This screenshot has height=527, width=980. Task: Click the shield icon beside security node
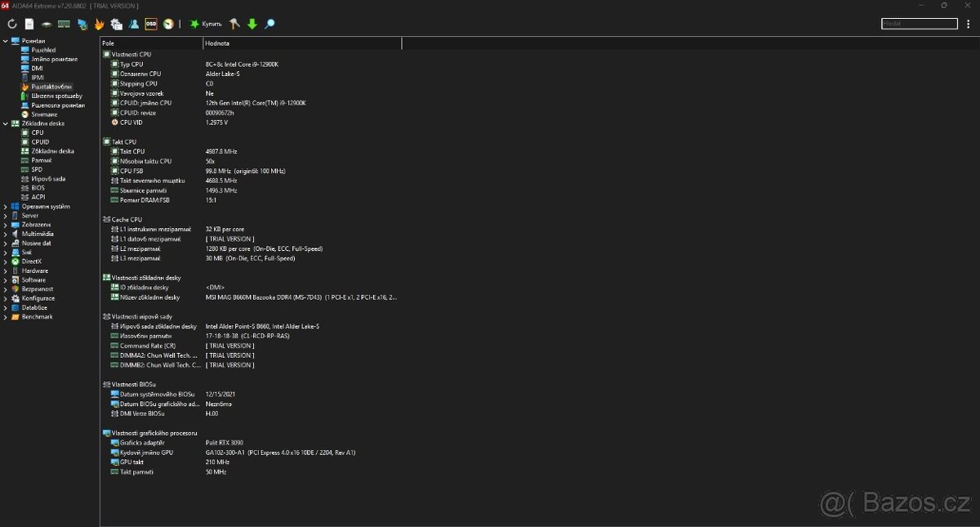click(x=15, y=289)
